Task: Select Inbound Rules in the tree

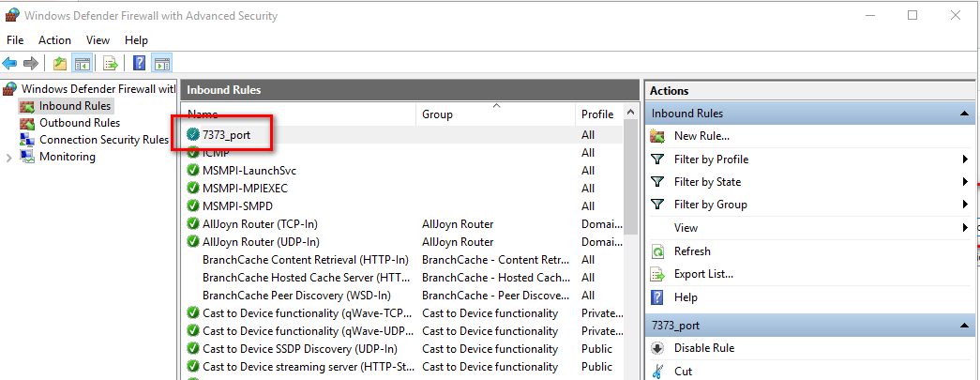Action: 75,106
